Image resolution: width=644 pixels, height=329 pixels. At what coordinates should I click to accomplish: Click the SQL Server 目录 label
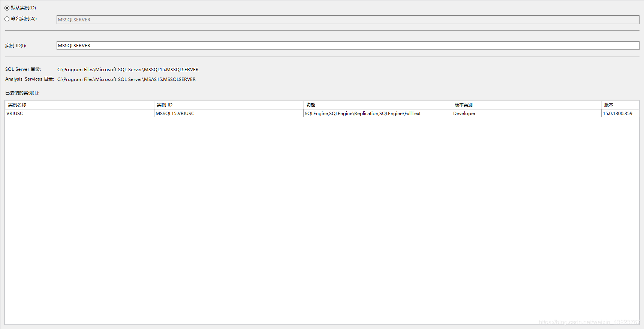coord(23,69)
